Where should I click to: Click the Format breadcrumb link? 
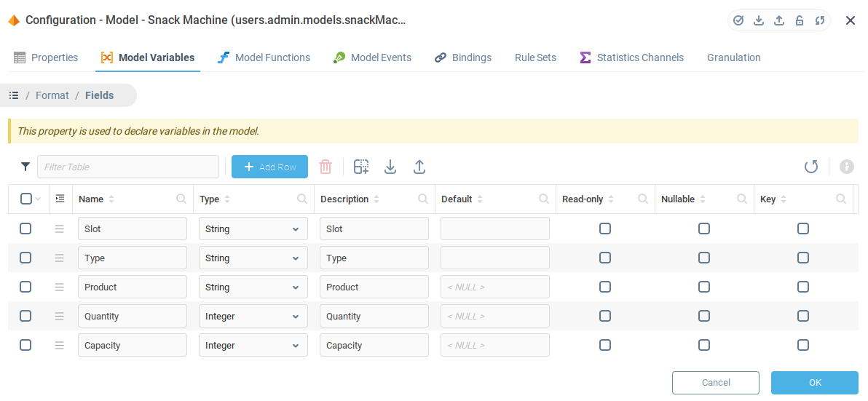[x=52, y=95]
